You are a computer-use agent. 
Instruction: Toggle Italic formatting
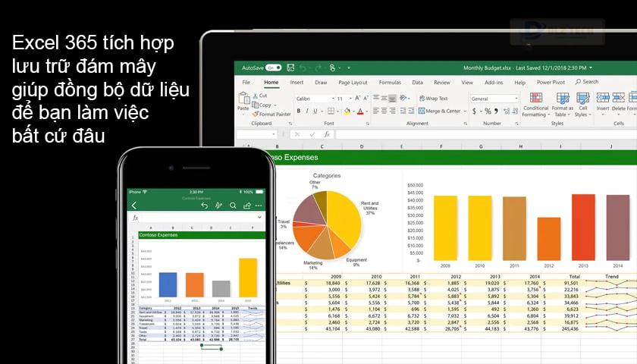tap(306, 111)
